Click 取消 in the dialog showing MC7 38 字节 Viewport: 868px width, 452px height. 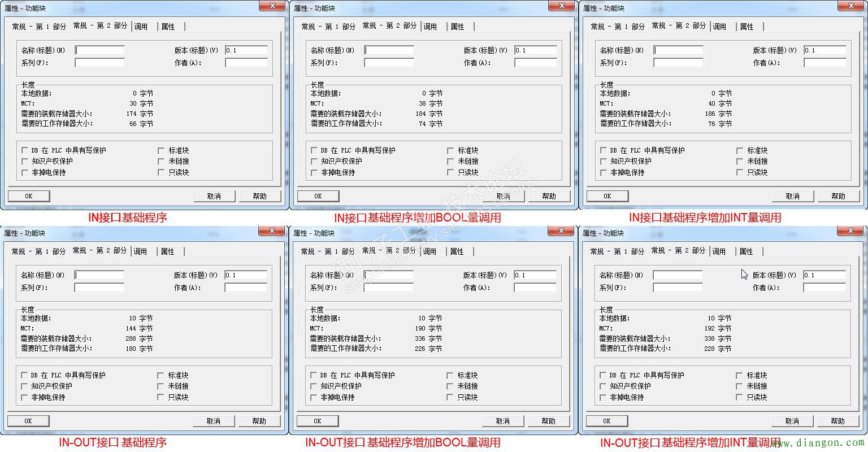[503, 196]
